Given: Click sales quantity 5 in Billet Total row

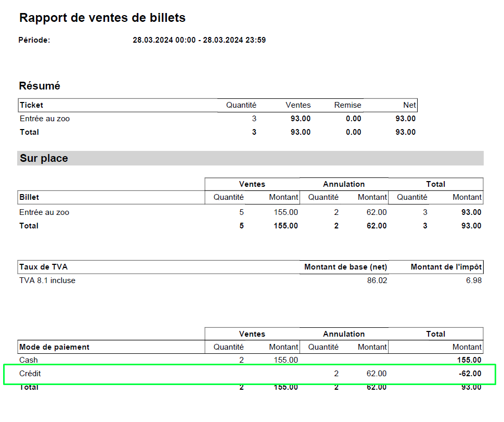Looking at the screenshot, I should pyautogui.click(x=241, y=226).
